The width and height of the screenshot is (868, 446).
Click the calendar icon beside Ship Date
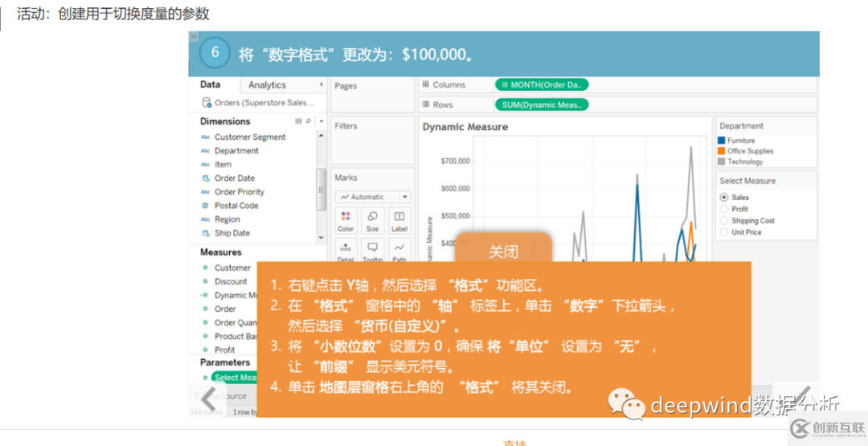tap(206, 233)
